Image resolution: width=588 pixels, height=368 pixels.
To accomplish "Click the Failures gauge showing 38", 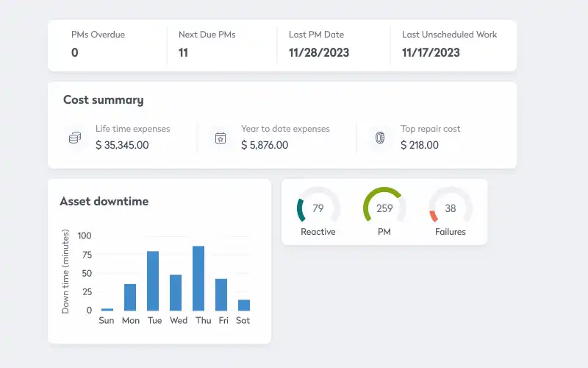I will (450, 209).
